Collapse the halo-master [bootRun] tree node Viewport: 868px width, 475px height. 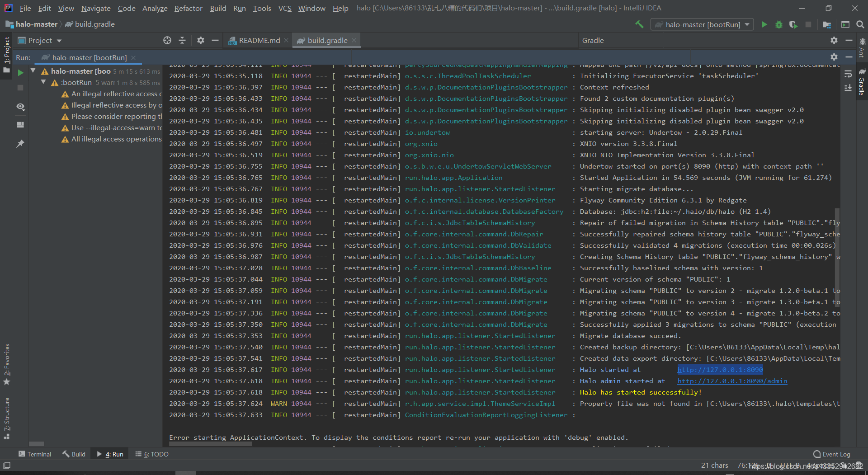pos(33,71)
